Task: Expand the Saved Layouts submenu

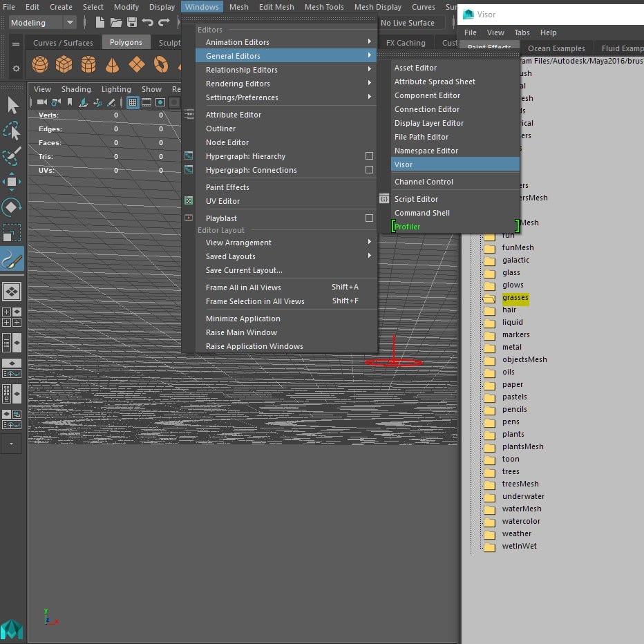Action: [x=286, y=256]
